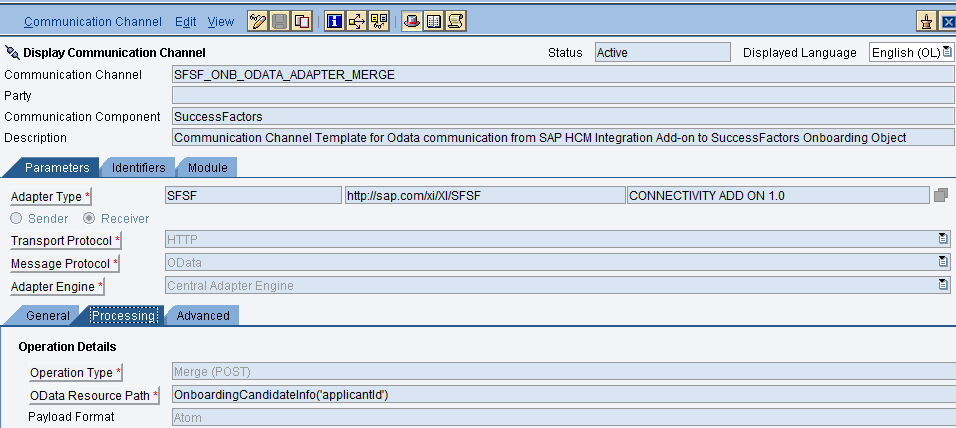Viewport: 956px width, 428px height.
Task: Click the Status Active field
Action: 663,52
